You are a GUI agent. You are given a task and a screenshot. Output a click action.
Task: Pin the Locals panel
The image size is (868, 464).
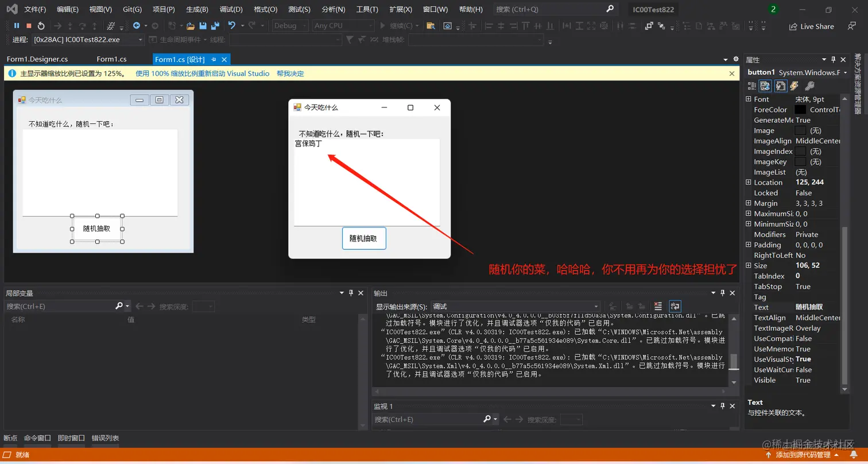coord(351,293)
